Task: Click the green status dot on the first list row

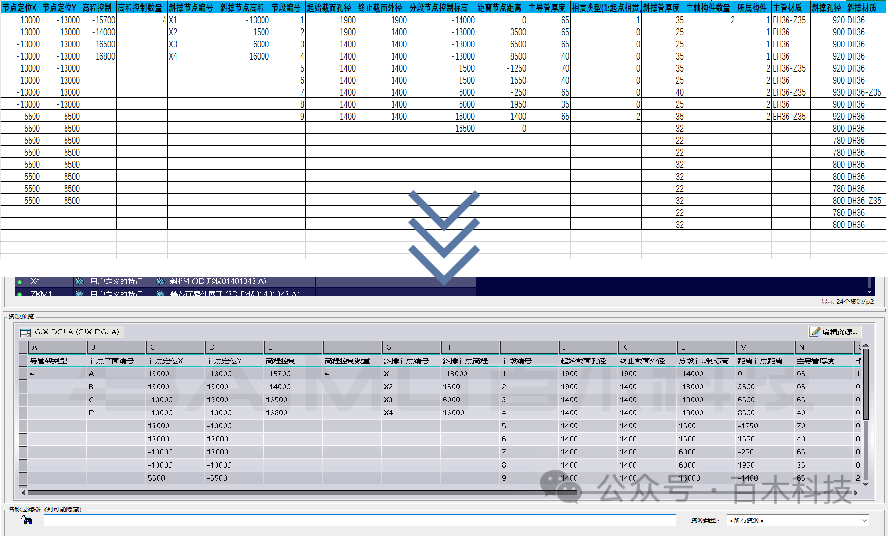Action: (19, 283)
